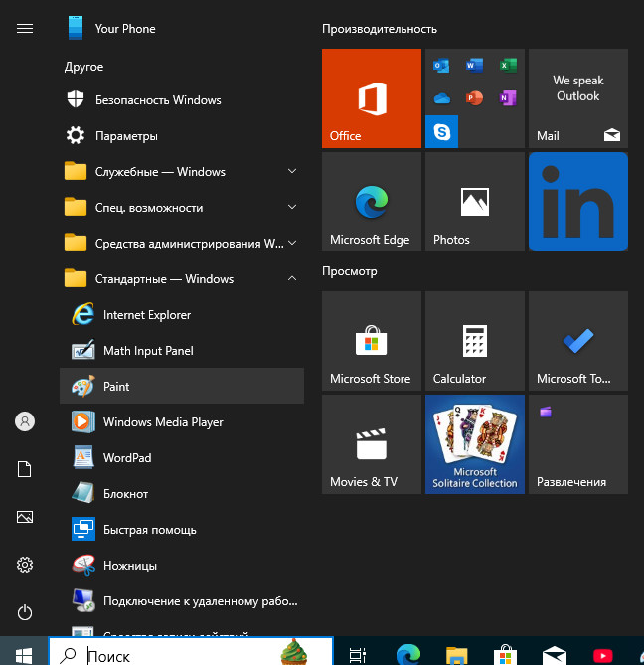Open the Photos tile
The height and width of the screenshot is (665, 644).
coord(475,202)
